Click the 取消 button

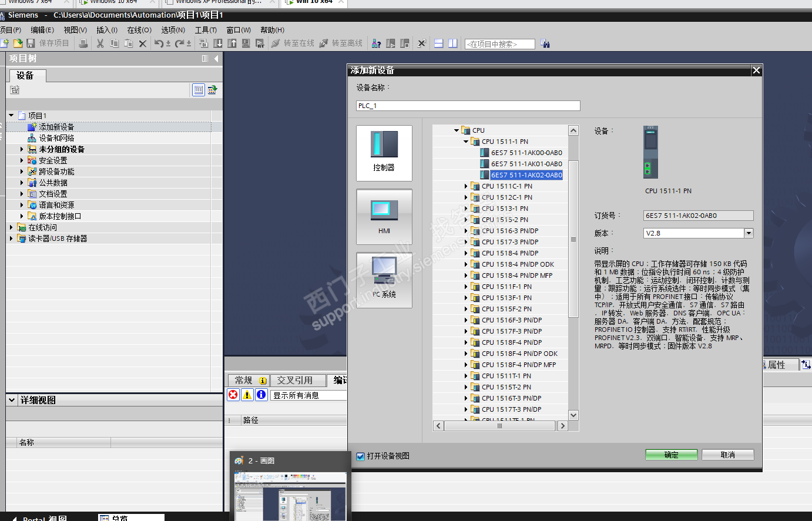[727, 455]
